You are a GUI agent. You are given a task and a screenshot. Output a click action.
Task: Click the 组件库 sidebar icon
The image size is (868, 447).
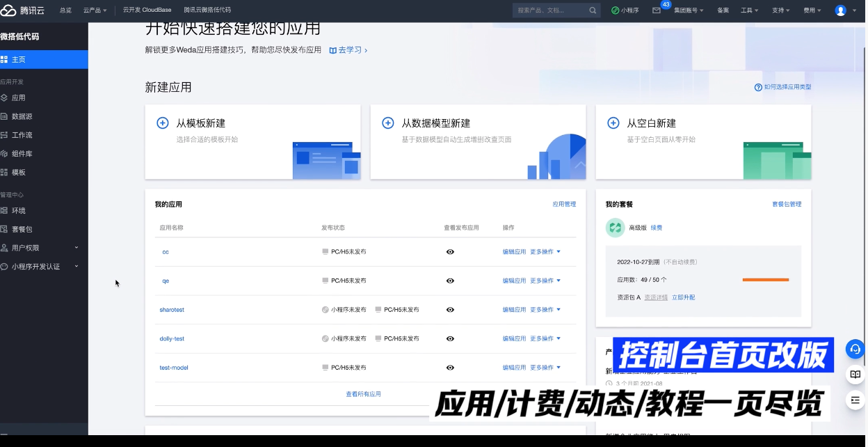point(4,154)
